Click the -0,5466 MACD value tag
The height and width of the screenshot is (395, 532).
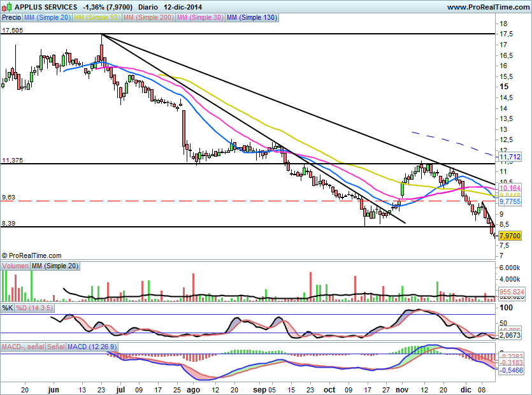coord(512,370)
